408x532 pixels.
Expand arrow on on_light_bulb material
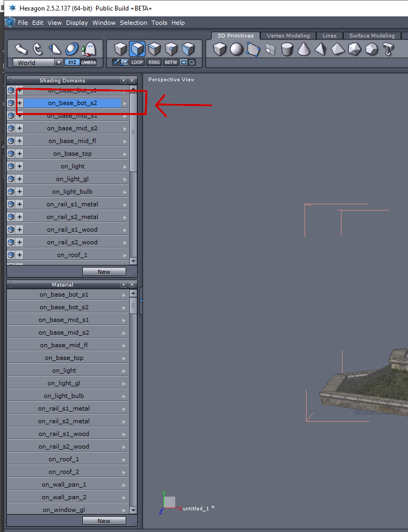[x=124, y=396]
